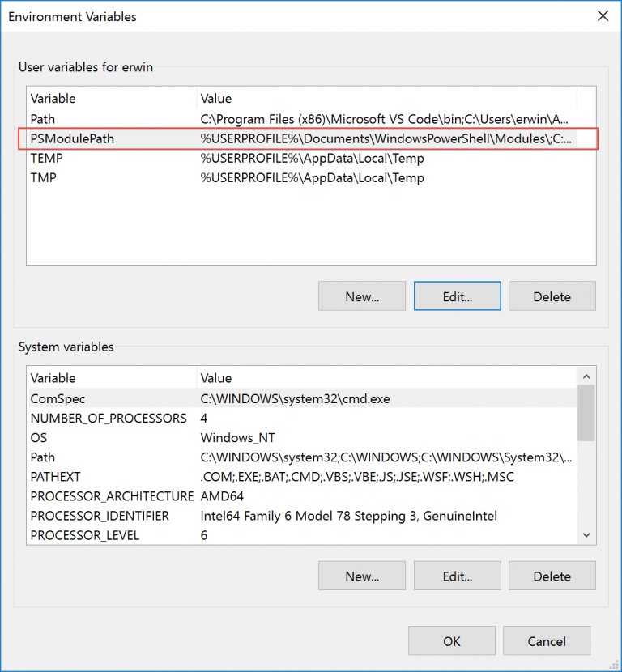The width and height of the screenshot is (622, 672).
Task: Click Delete under user variables
Action: (x=552, y=296)
